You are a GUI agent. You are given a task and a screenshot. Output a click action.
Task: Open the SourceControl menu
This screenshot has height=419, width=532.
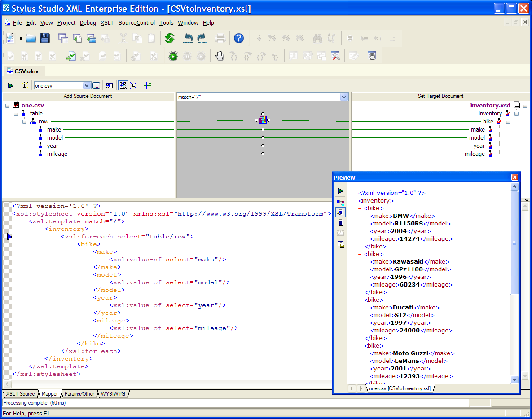(x=137, y=23)
